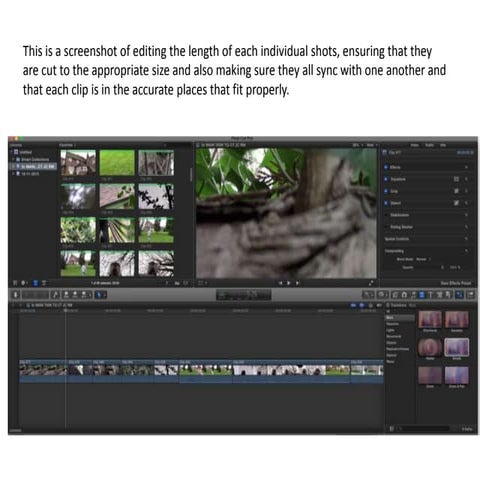Image resolution: width=480 pixels, height=480 pixels.
Task: Select the Wipes transitions category
Action: tap(390, 361)
